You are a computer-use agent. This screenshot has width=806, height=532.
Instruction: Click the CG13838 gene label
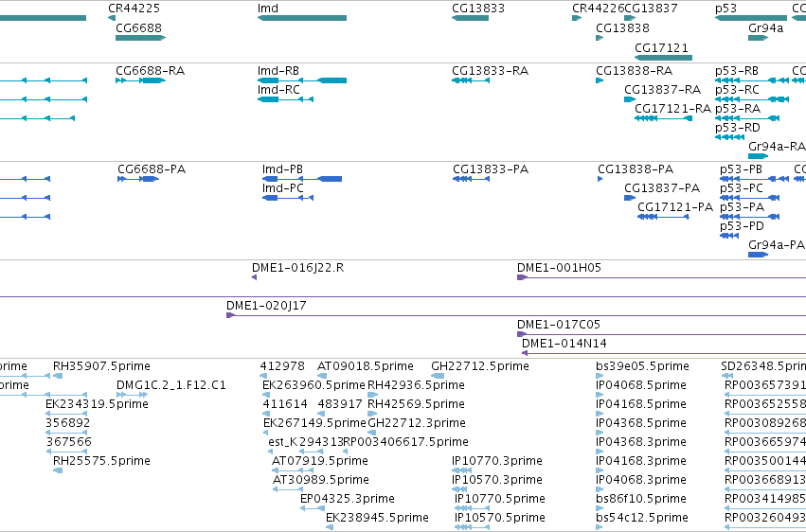[622, 27]
